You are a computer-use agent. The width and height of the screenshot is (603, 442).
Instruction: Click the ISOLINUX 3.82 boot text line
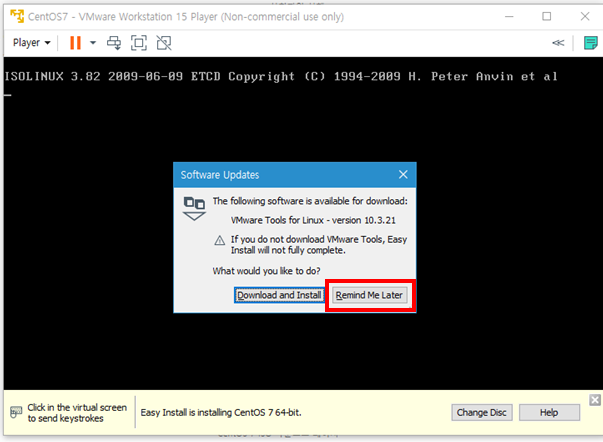(281, 76)
